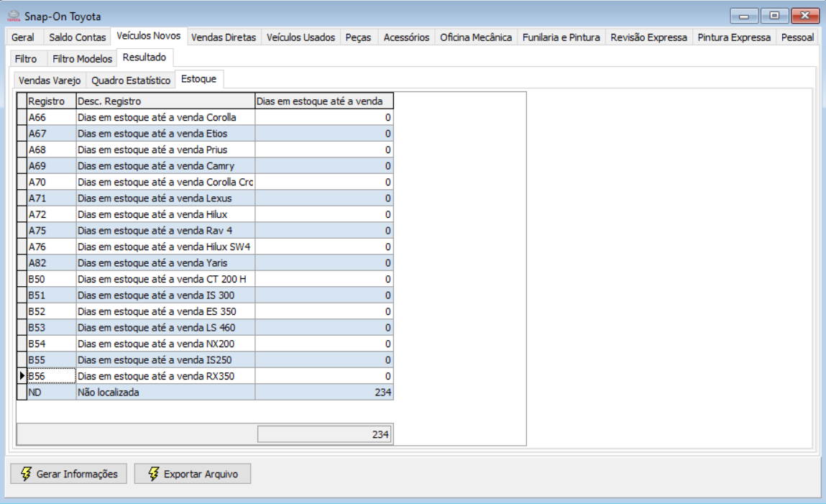This screenshot has height=504, width=826.
Task: Select the Resultado sub-tab
Action: click(144, 58)
